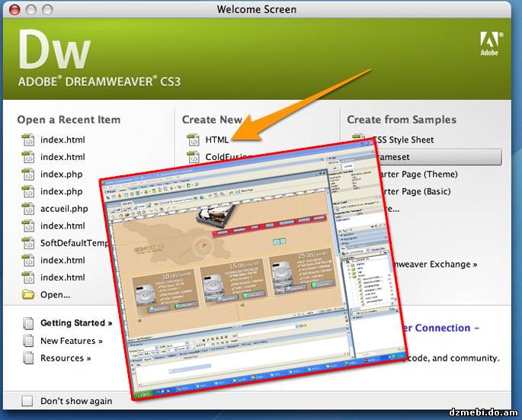Open the SoftDefaultTemp recent item
Viewport: 522px width, 420px height.
coord(74,243)
